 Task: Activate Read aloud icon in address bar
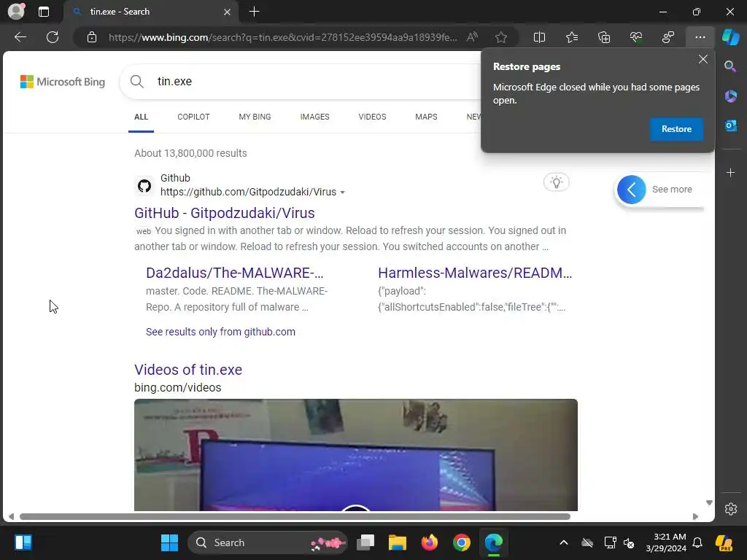(472, 37)
